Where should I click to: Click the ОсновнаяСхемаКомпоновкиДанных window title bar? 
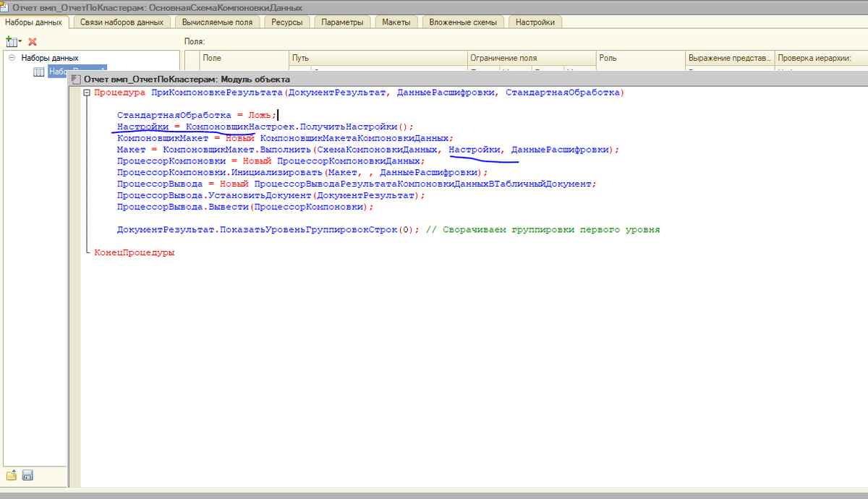click(434, 7)
